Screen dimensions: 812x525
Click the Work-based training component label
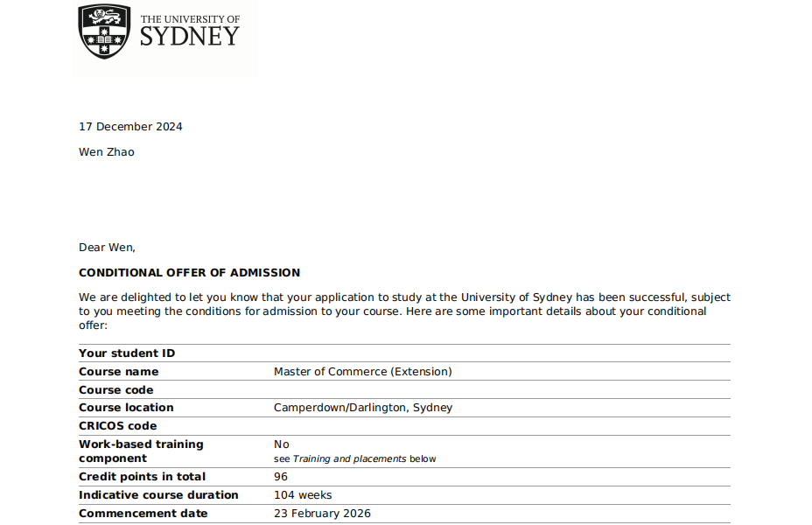[x=141, y=451]
